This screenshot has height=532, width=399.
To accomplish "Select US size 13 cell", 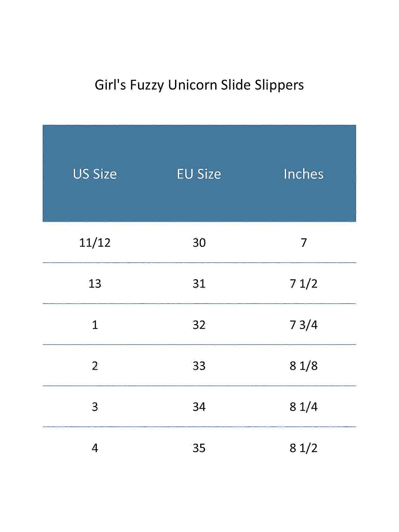I will click(x=95, y=284).
